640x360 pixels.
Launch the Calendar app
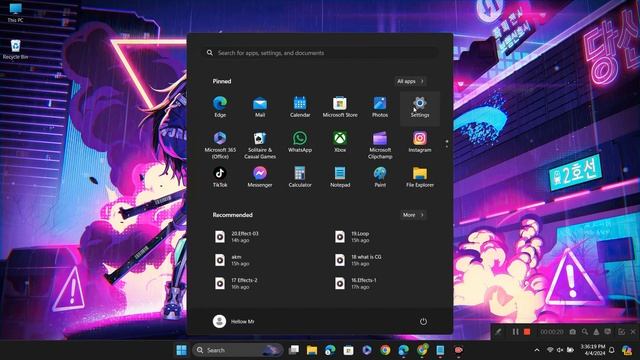tap(300, 107)
